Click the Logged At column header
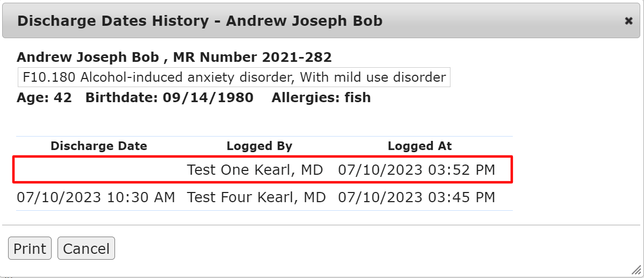This screenshot has width=644, height=278. pyautogui.click(x=419, y=146)
